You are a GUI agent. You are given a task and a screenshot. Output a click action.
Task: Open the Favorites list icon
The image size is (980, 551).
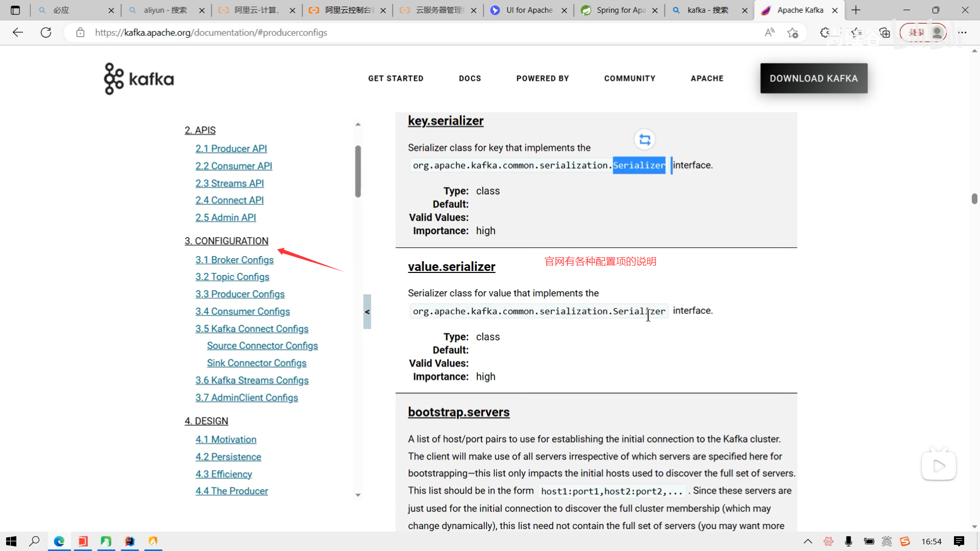856,33
